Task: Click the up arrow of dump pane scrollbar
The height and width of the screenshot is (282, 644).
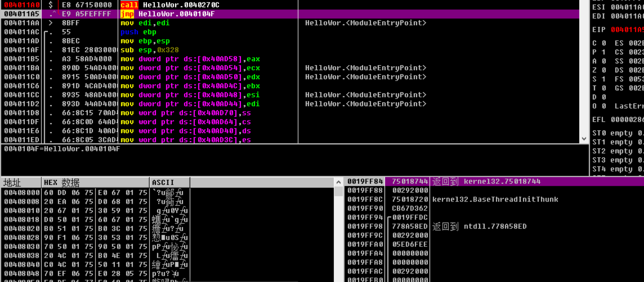Action: click(x=339, y=182)
